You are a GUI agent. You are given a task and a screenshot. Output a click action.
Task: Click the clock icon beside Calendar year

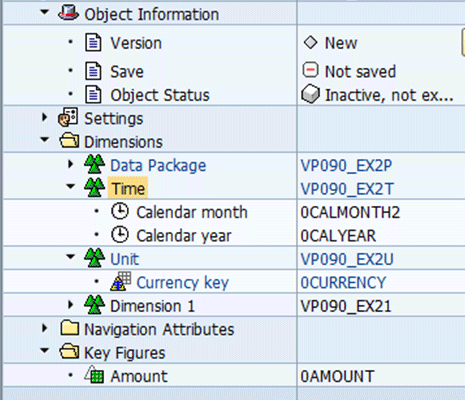pyautogui.click(x=120, y=235)
